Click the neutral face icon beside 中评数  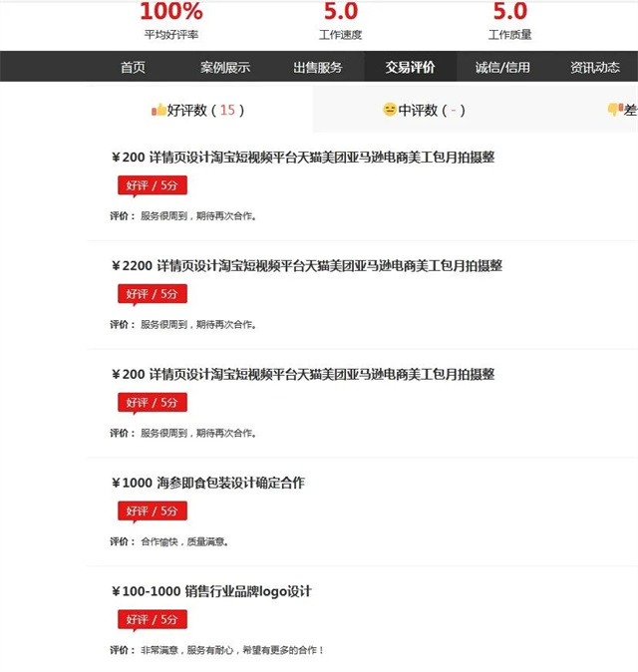(390, 110)
